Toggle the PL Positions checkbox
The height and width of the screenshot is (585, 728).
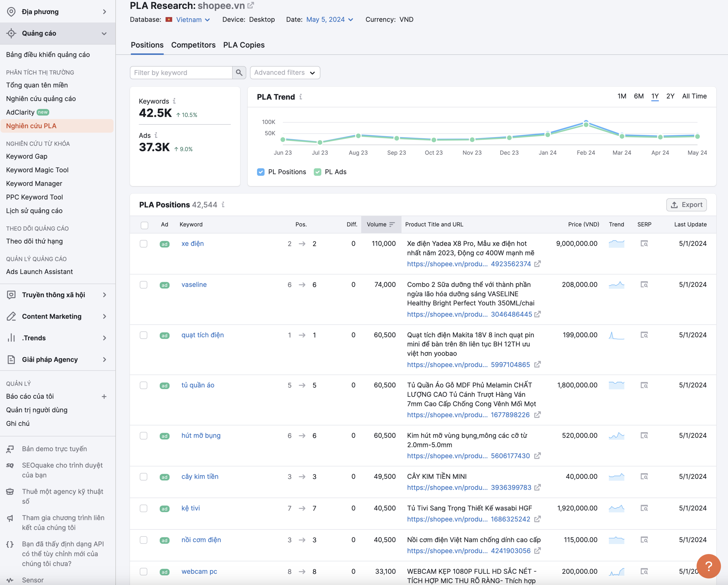pyautogui.click(x=261, y=172)
